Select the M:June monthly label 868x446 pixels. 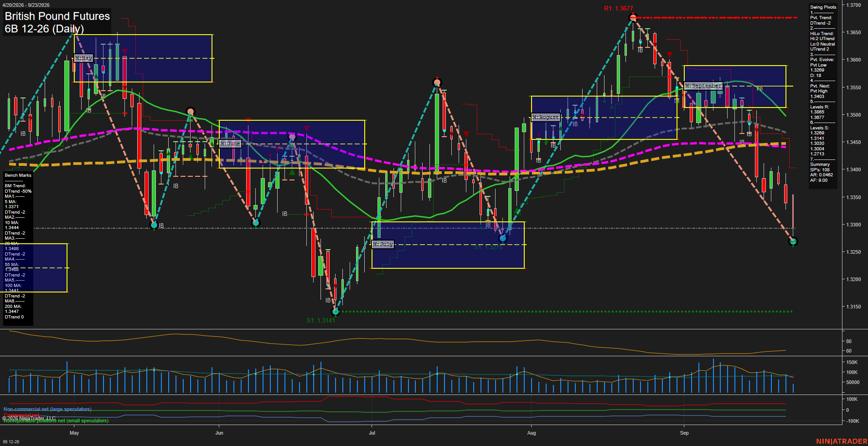pyautogui.click(x=230, y=143)
